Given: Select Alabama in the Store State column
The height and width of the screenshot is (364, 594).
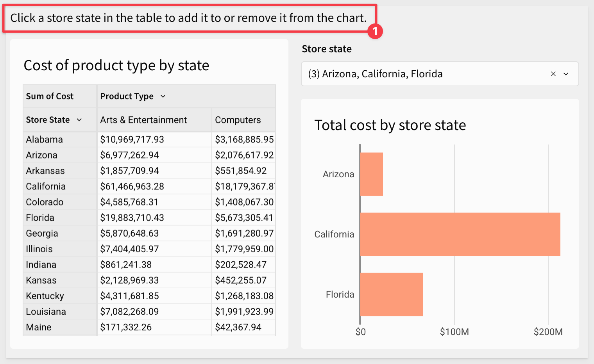Looking at the screenshot, I should pyautogui.click(x=45, y=139).
